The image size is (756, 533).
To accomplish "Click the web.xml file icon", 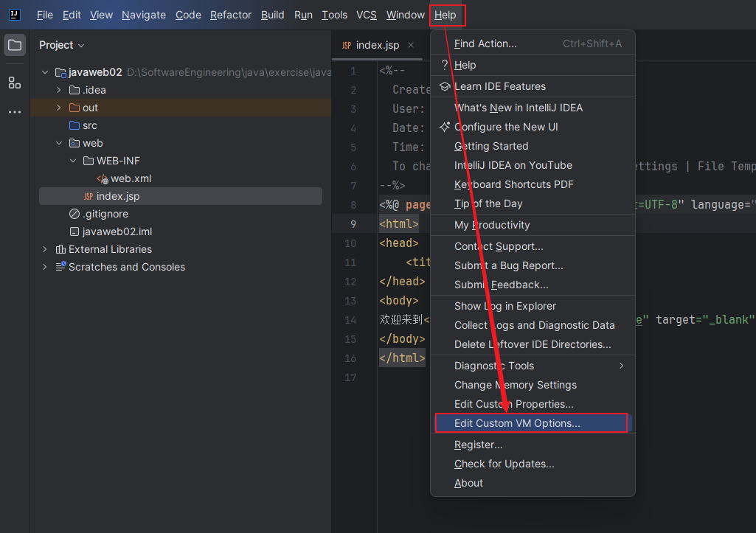I will [x=103, y=179].
